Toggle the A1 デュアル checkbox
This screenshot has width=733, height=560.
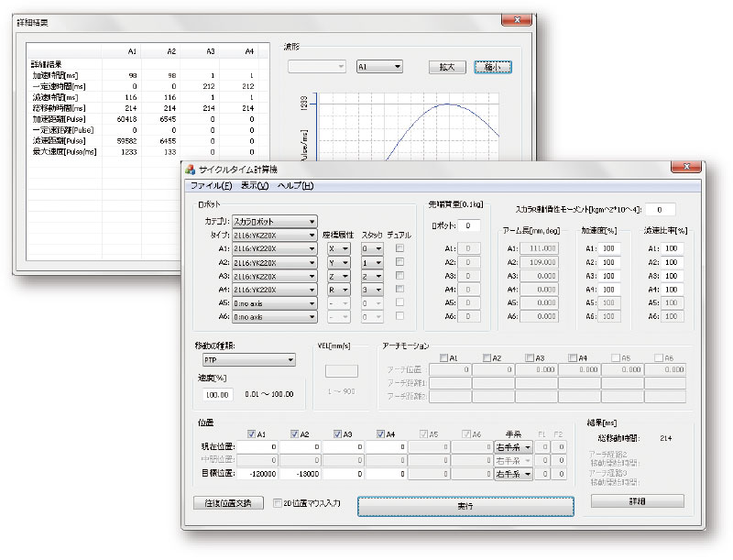[398, 248]
